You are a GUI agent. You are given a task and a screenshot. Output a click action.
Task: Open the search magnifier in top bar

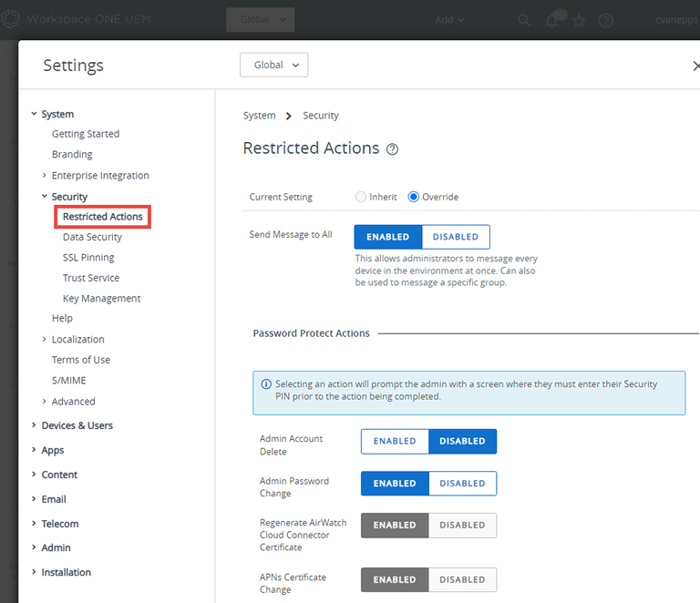[524, 20]
